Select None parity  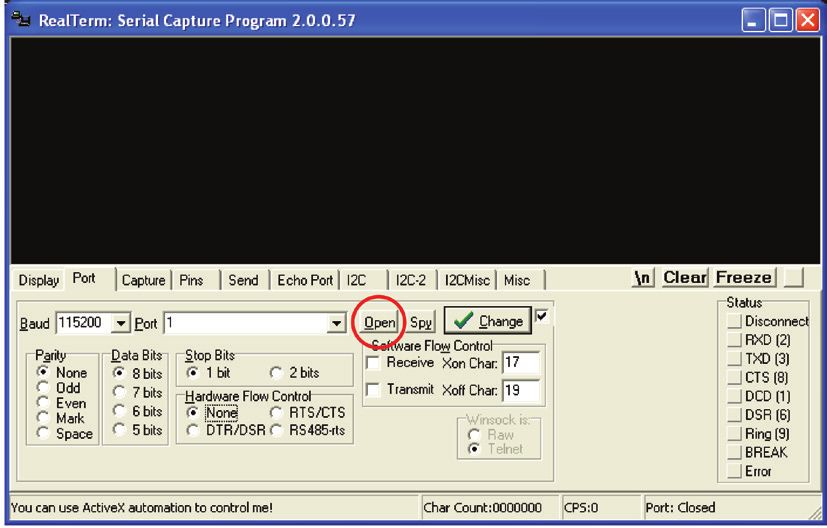click(x=62, y=372)
